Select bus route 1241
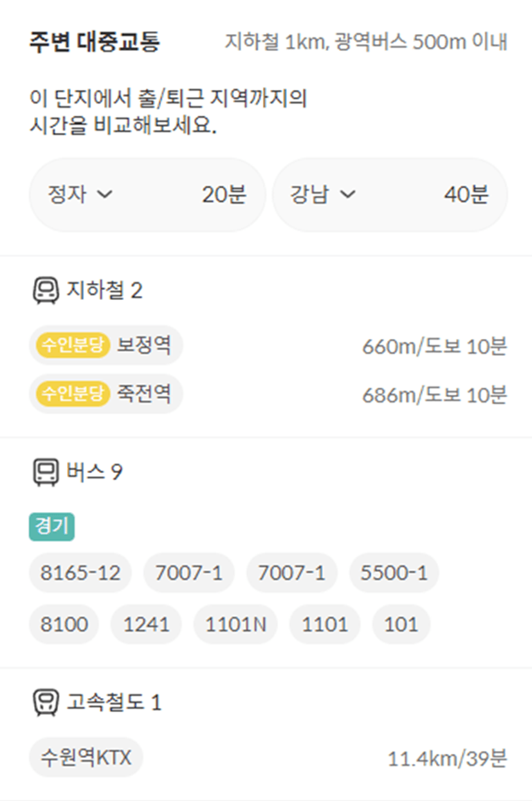The height and width of the screenshot is (801, 532). pos(146,624)
